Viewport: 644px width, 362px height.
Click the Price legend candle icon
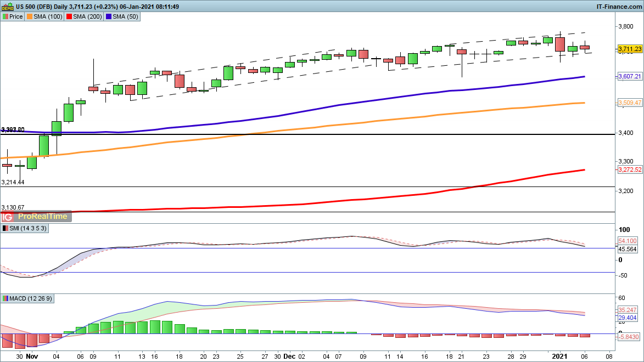click(x=5, y=17)
